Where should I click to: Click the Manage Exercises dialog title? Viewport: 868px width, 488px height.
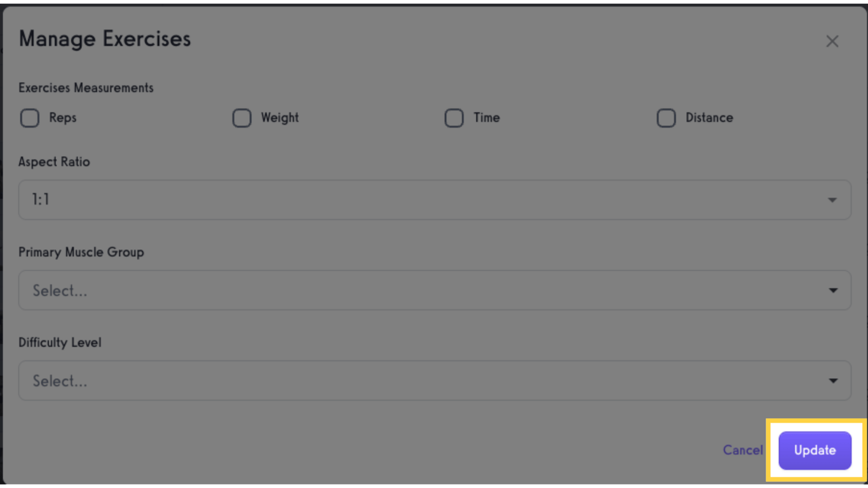104,39
